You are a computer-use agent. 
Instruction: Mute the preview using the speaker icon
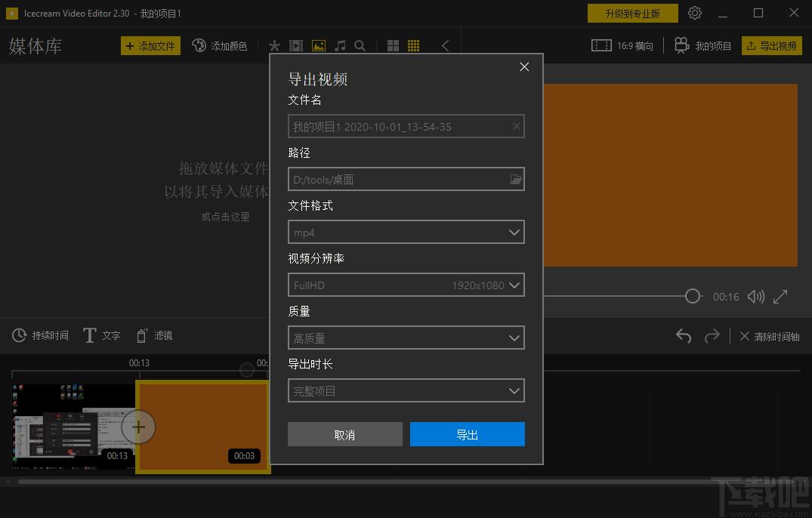755,297
